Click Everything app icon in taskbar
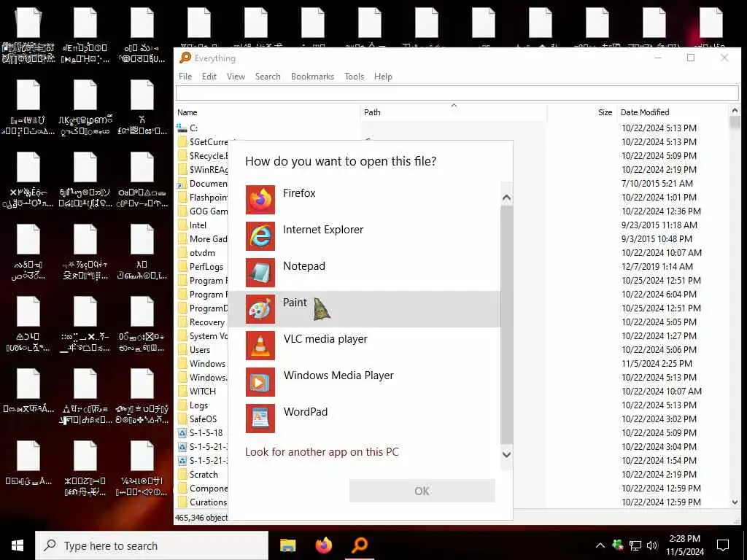Viewport: 747px width, 560px height. click(360, 545)
